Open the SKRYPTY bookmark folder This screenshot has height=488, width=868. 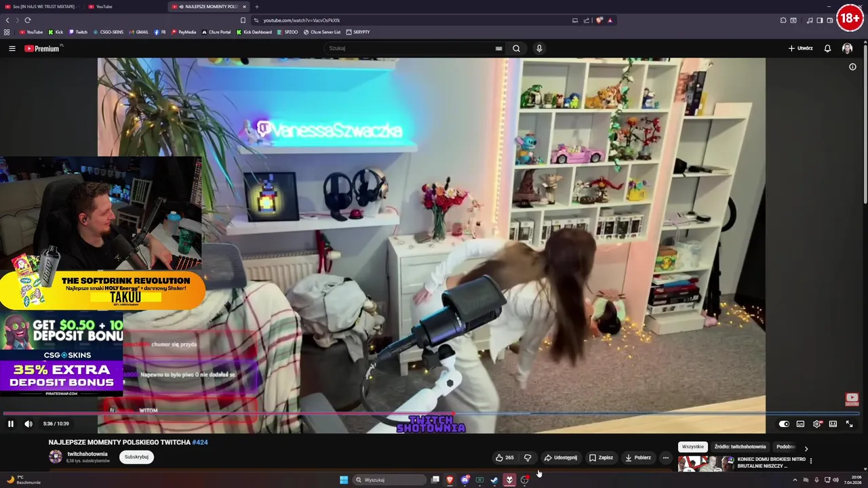click(x=358, y=32)
